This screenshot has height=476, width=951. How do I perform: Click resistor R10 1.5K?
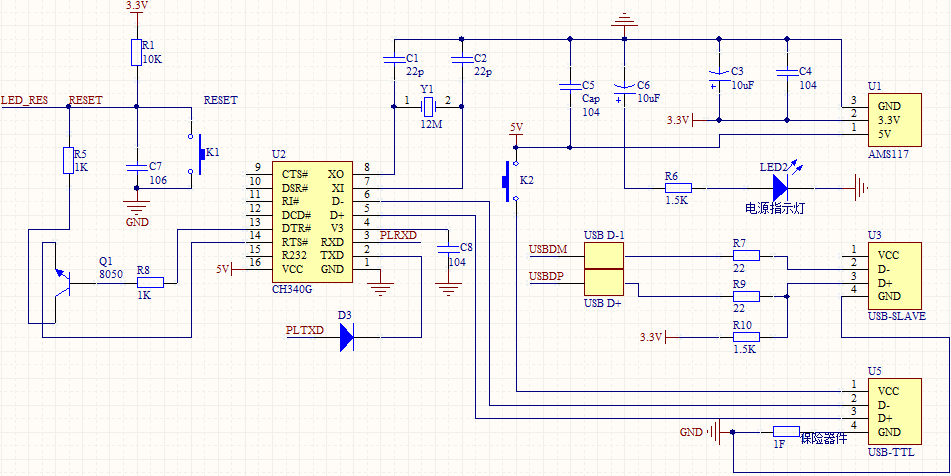pyautogui.click(x=743, y=337)
